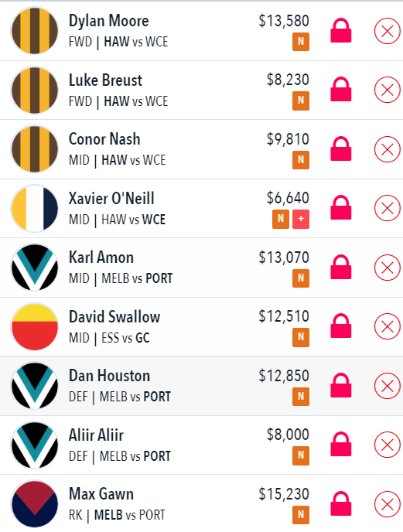Image resolution: width=403 pixels, height=532 pixels.
Task: Open Max Gawn player name
Action: click(x=101, y=493)
